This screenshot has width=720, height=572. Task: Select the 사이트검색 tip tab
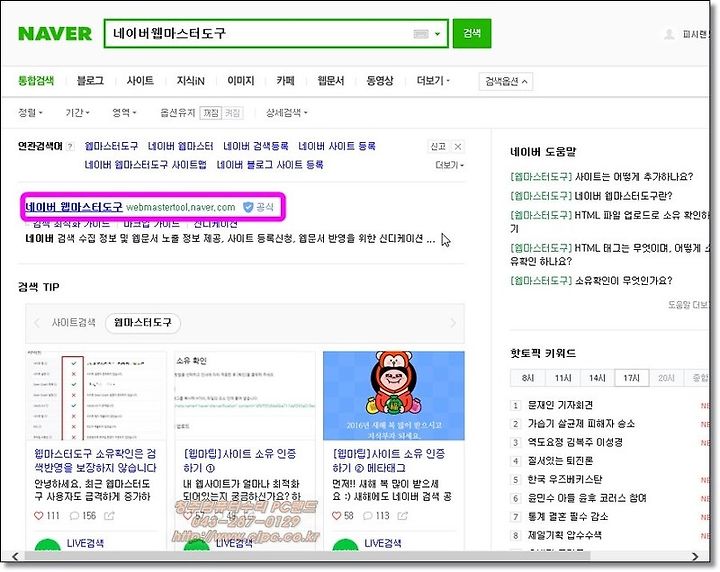(73, 322)
